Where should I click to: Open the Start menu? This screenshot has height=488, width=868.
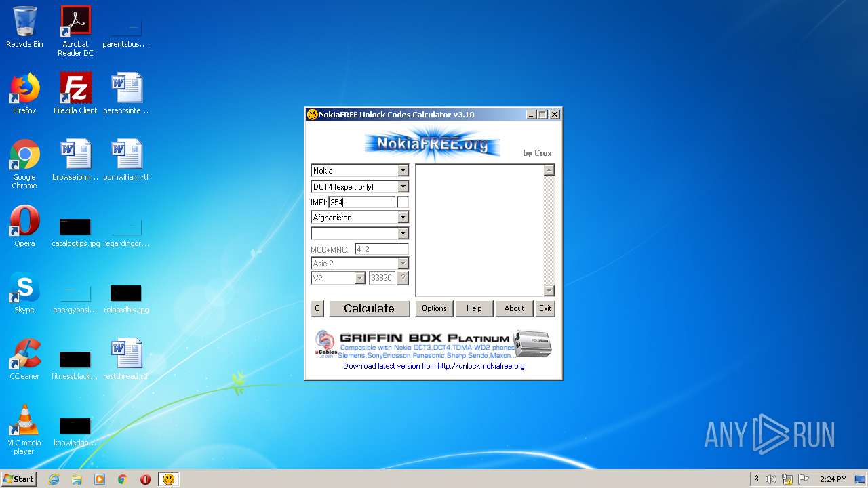19,479
